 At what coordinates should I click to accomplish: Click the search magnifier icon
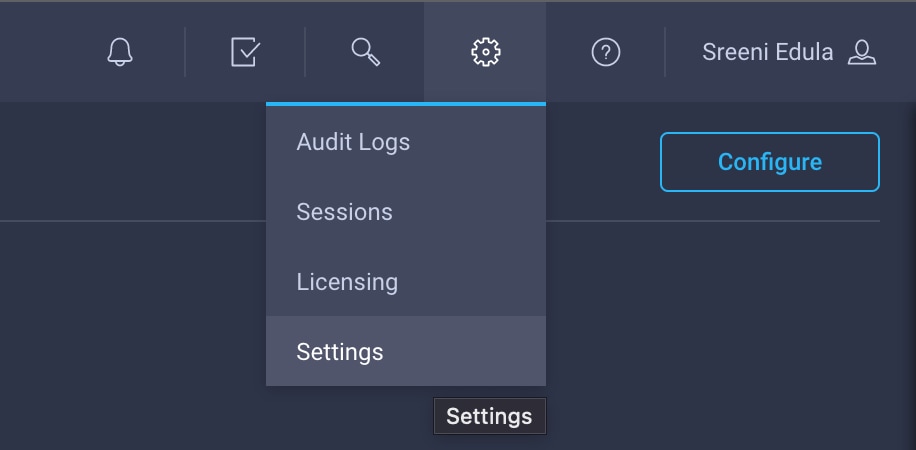coord(366,52)
